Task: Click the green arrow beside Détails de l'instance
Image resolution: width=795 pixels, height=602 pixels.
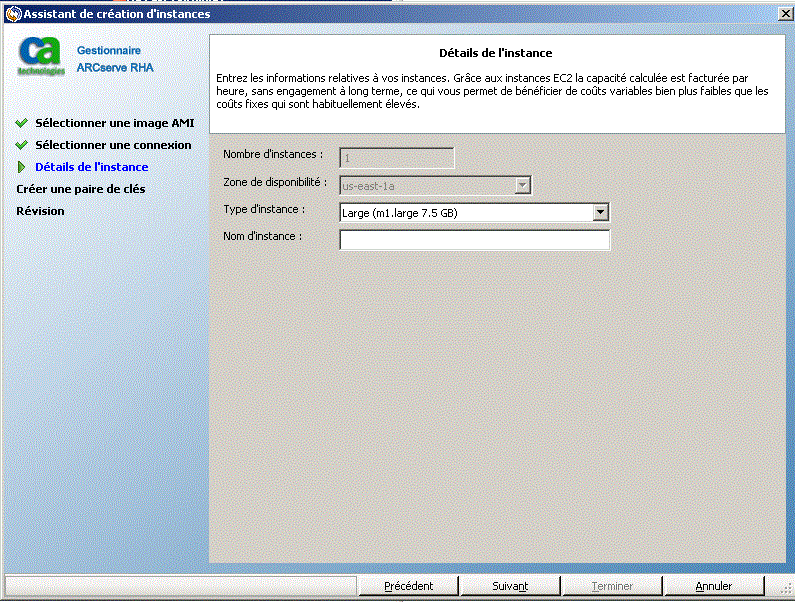Action: click(x=21, y=167)
